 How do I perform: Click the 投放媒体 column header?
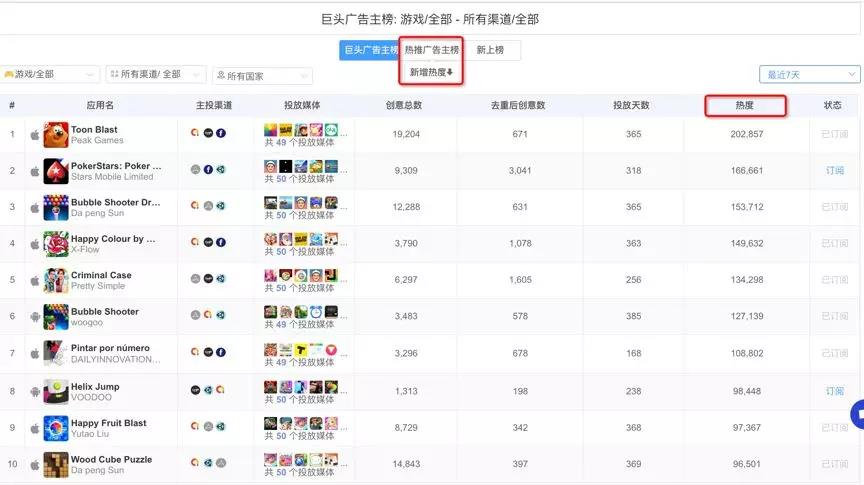(302, 105)
